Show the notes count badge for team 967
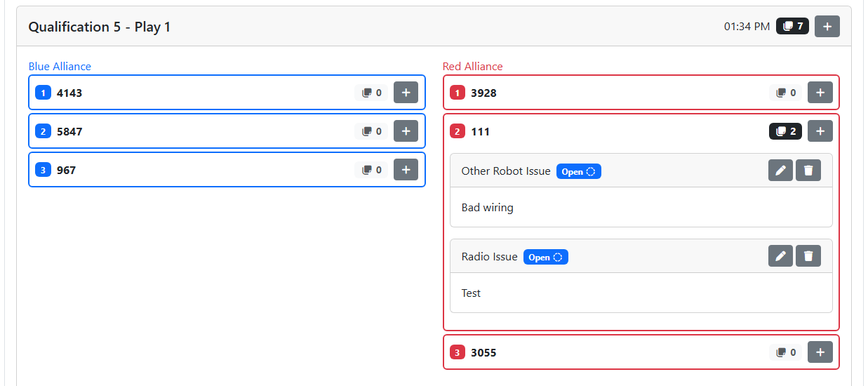Screen dimensions: 868x386 [x=371, y=170]
